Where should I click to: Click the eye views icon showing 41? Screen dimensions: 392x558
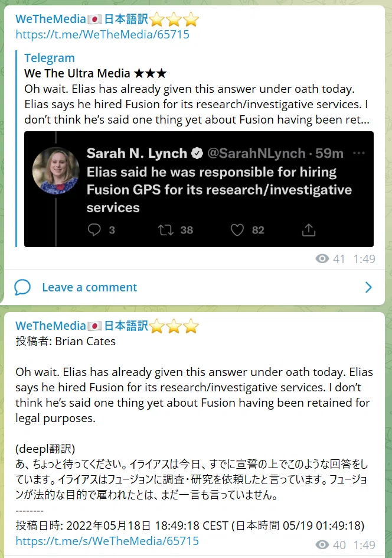coord(322,259)
